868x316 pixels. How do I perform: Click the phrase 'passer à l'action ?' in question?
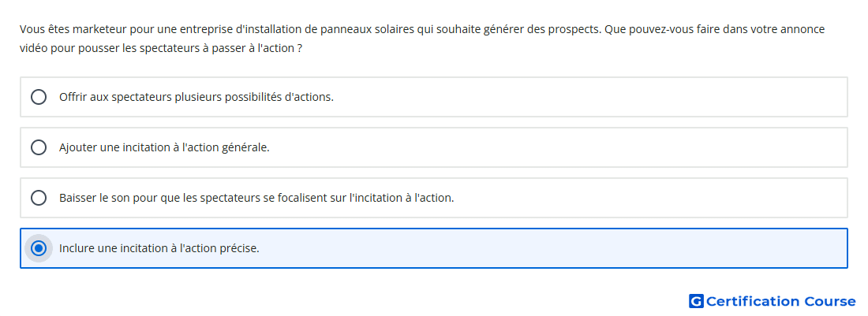(x=257, y=49)
